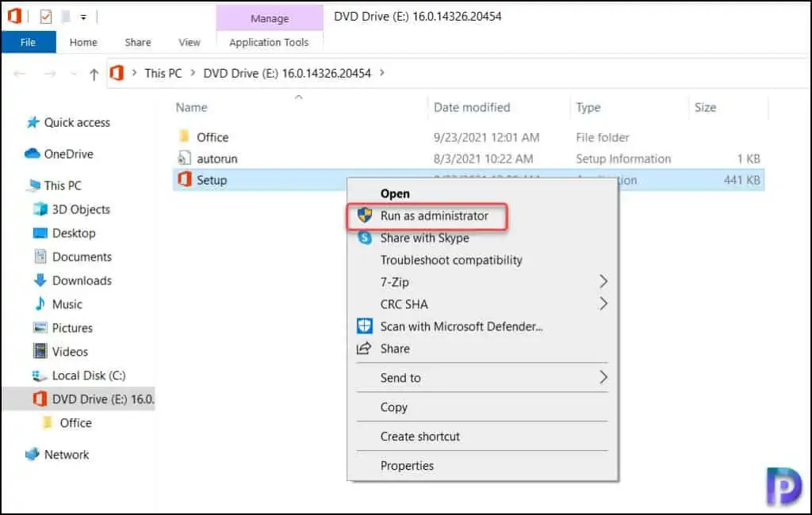812x515 pixels.
Task: Click This PC in the address bar
Action: coord(163,73)
